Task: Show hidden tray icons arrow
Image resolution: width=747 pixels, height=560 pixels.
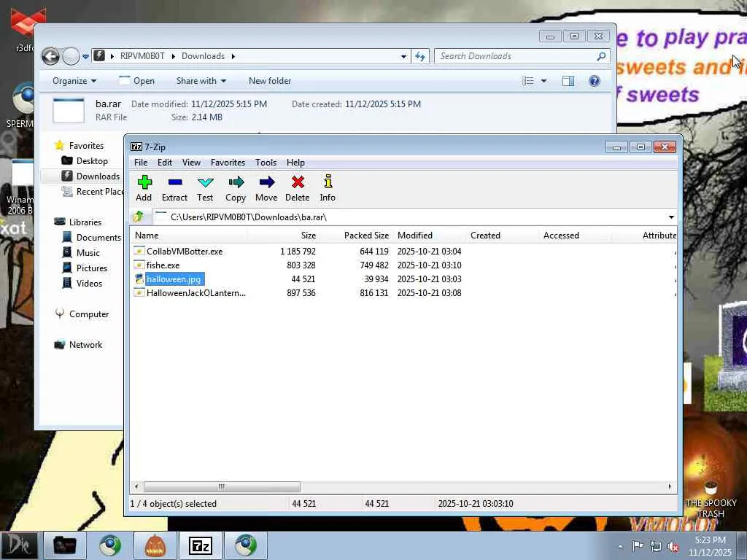Action: [620, 547]
